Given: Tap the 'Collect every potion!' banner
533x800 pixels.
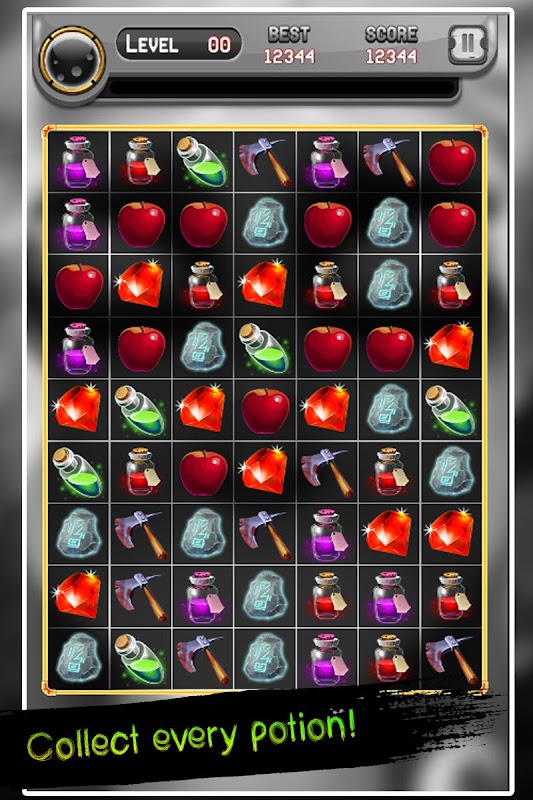Looking at the screenshot, I should (x=191, y=735).
